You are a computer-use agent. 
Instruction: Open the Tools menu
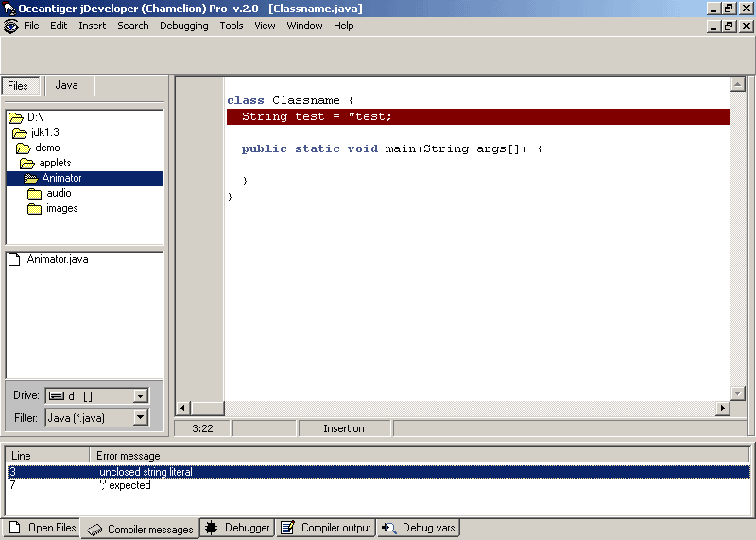point(232,26)
